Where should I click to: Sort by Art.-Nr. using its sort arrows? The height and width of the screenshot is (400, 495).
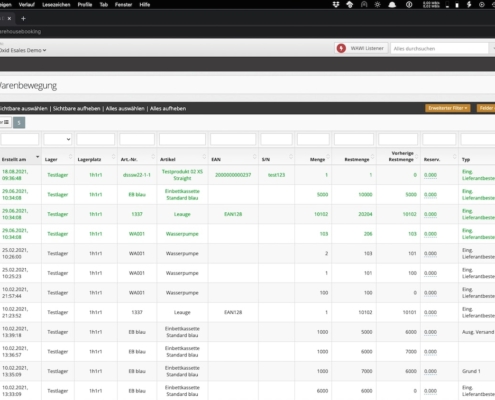point(153,157)
